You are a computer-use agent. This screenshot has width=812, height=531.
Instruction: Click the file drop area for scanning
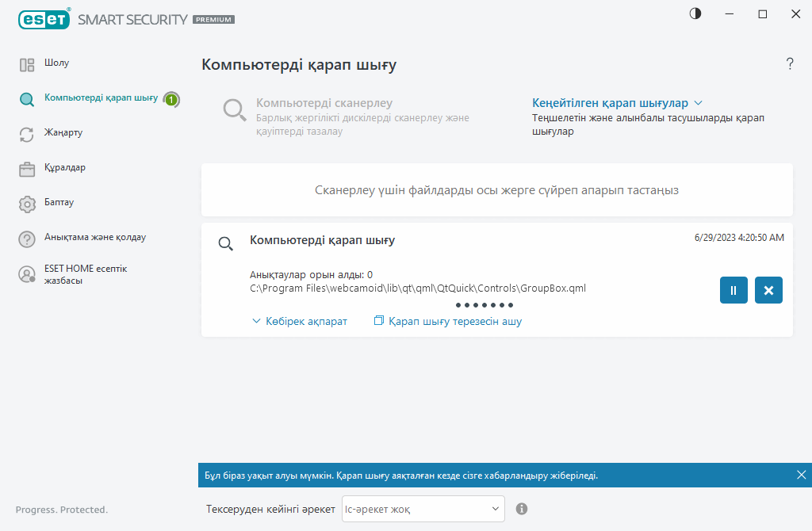pos(496,190)
